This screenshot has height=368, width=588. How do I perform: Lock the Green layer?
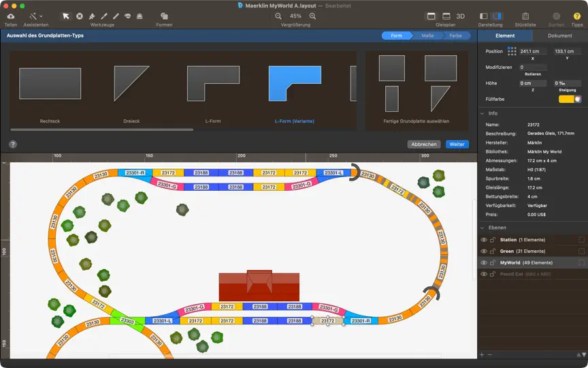[493, 251]
